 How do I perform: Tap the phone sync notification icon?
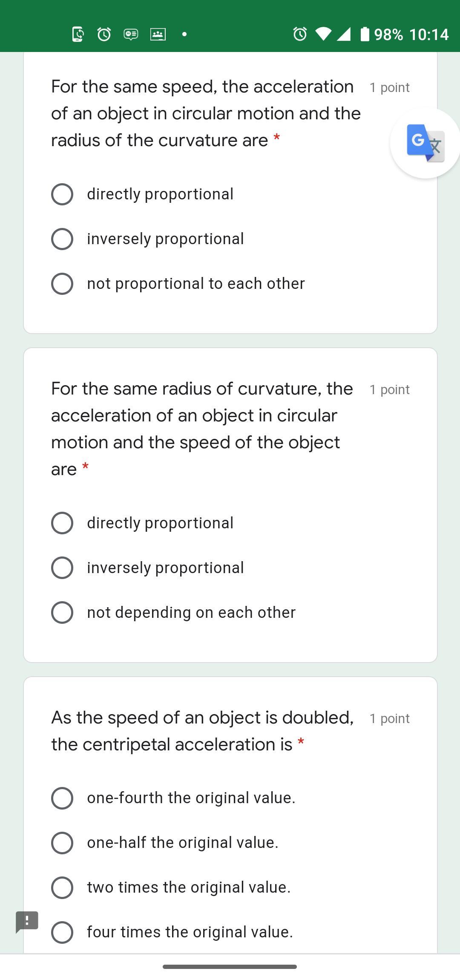pyautogui.click(x=78, y=34)
